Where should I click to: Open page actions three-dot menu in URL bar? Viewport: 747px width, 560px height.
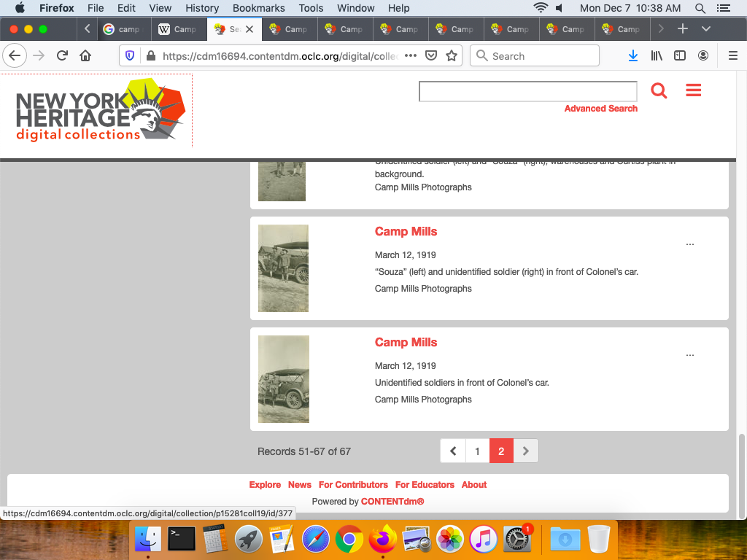(x=411, y=56)
